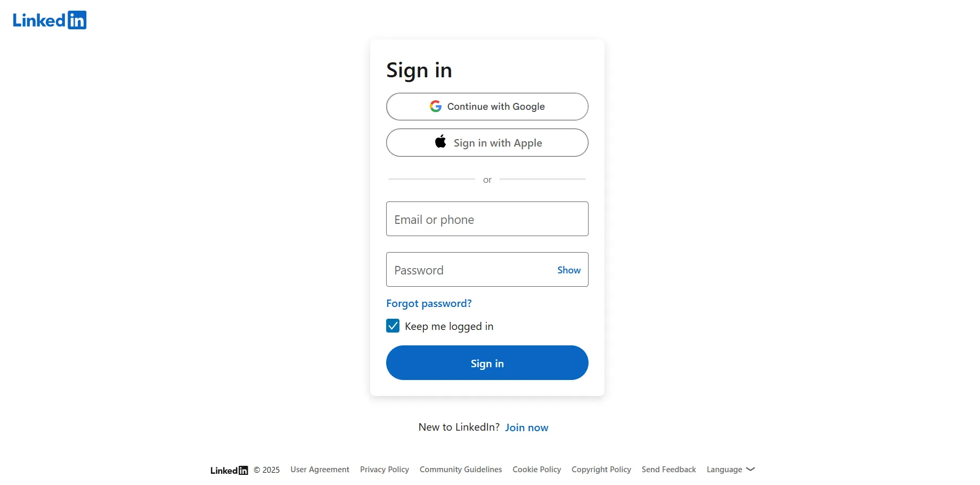Select Continue with Google
Screen dimensions: 980x485
tap(486, 106)
